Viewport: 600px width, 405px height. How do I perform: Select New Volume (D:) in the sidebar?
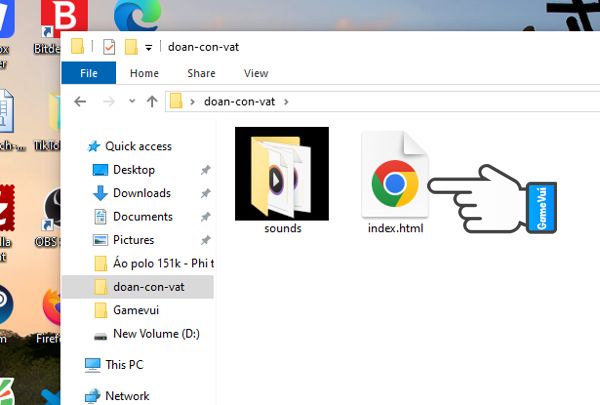156,334
